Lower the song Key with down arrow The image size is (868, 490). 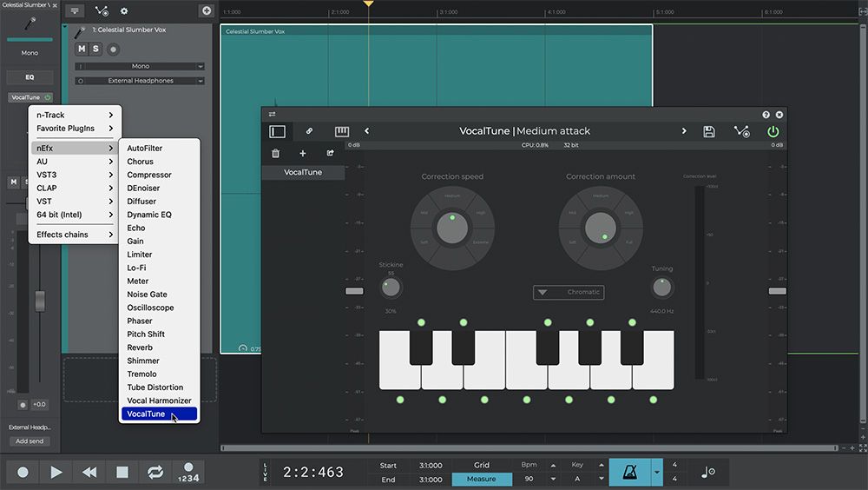tap(602, 479)
